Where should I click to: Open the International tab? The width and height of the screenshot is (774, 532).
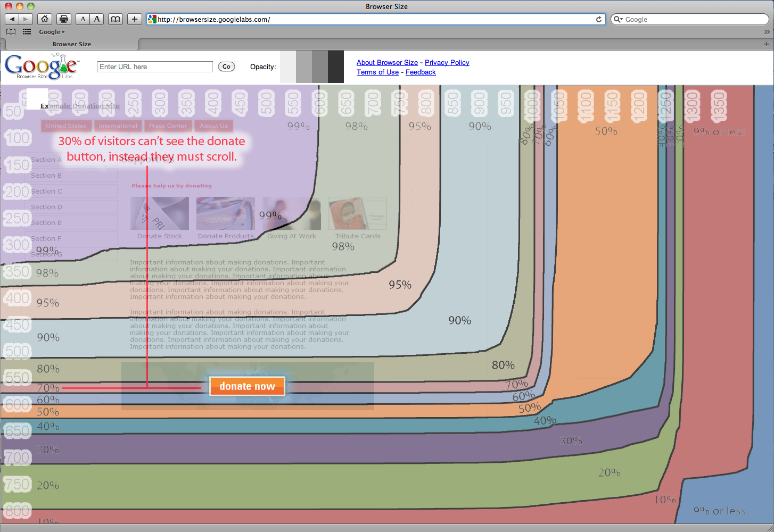(118, 126)
